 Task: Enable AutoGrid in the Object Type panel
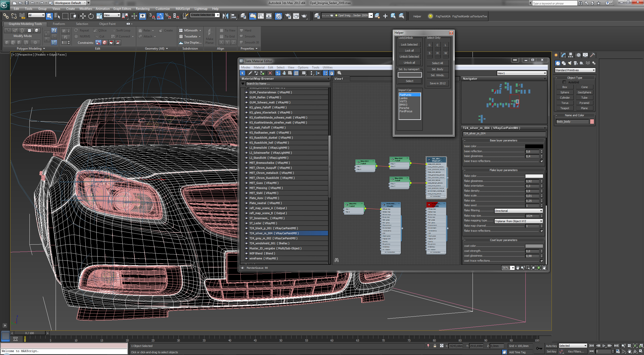[564, 82]
